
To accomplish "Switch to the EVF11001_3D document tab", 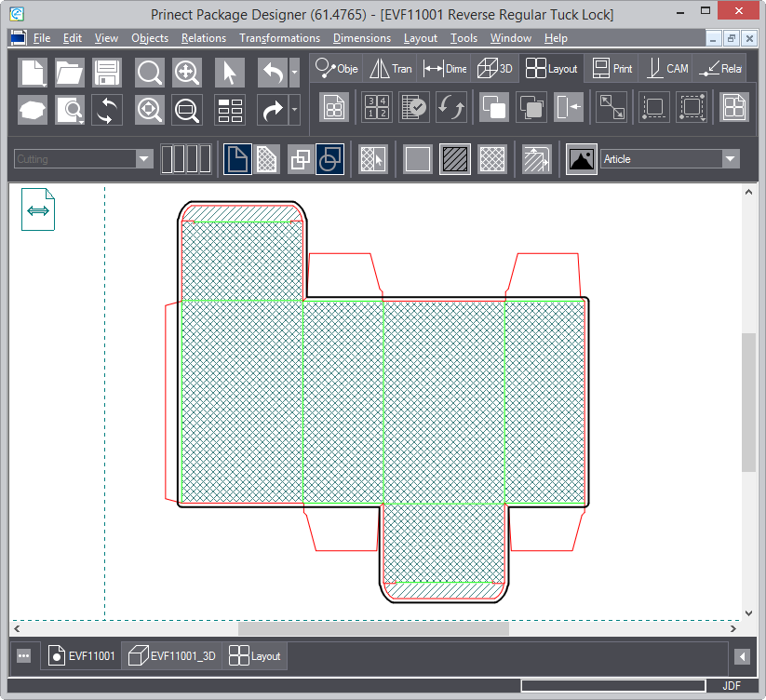I will (x=172, y=656).
